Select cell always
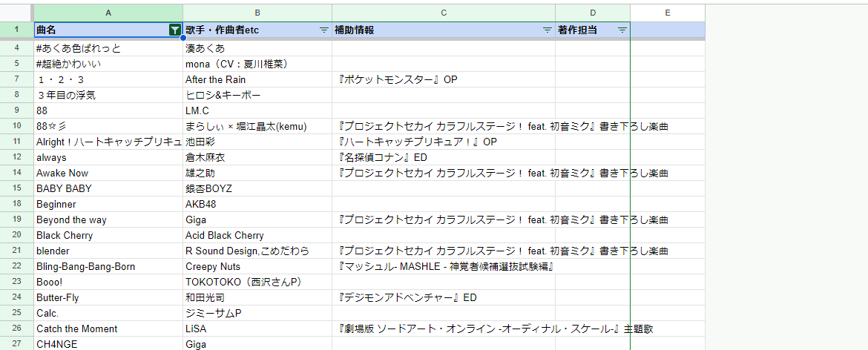This screenshot has height=350, width=868. 108,158
